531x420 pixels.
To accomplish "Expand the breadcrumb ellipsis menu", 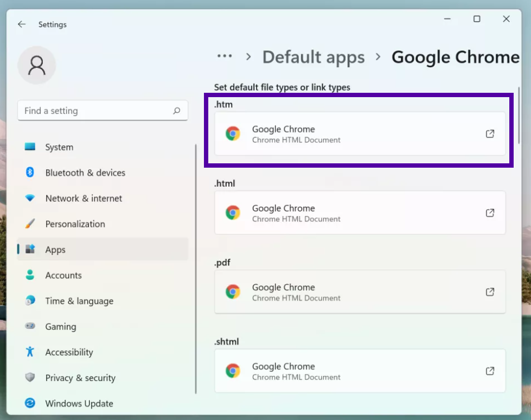I will click(225, 56).
